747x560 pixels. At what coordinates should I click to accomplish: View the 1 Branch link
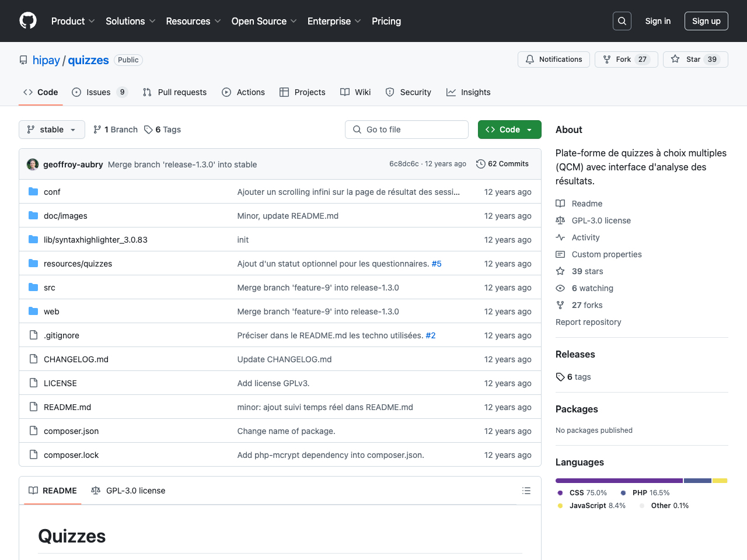click(x=116, y=129)
